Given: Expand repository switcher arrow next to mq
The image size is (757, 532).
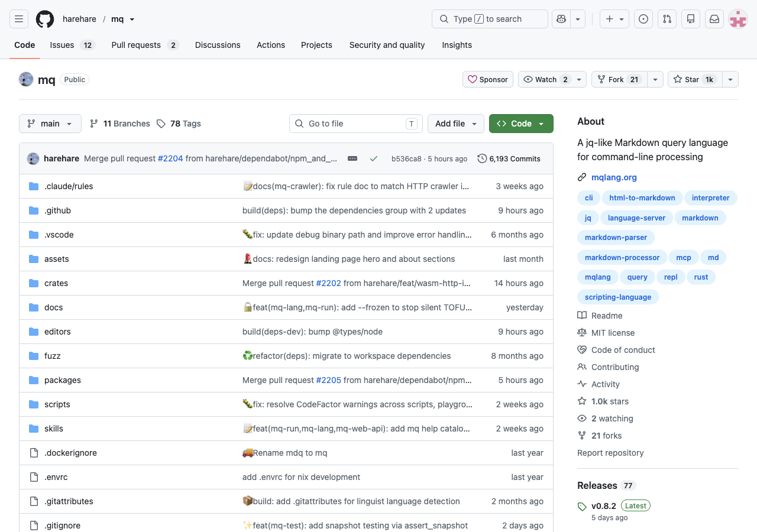Looking at the screenshot, I should pos(132,20).
